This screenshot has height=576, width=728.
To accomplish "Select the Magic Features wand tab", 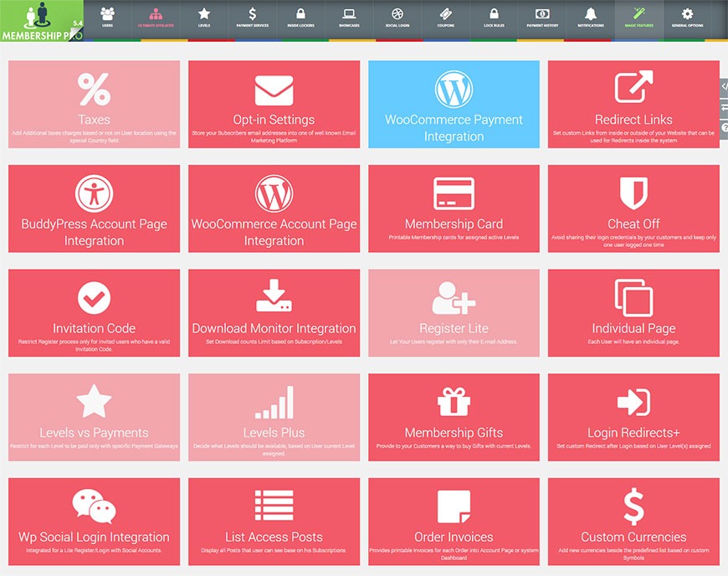I will pos(638,19).
